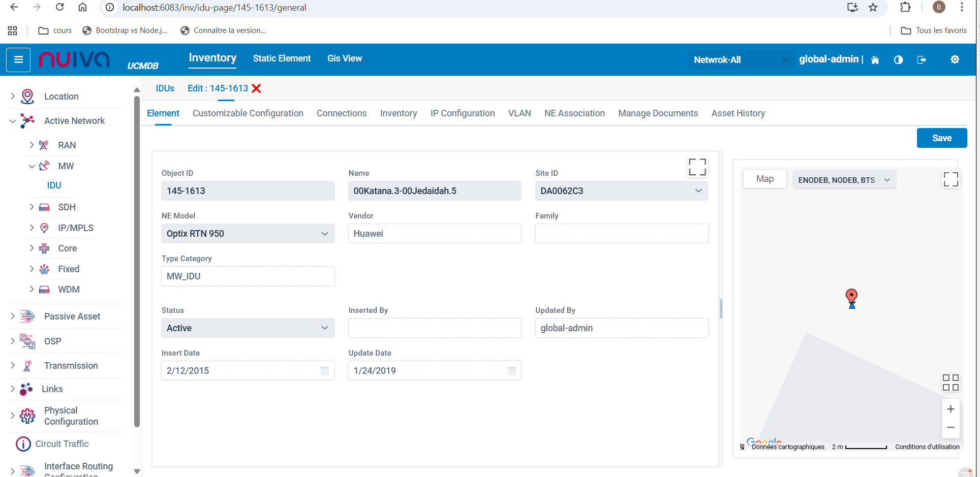
Task: Click the hamburger menu icon
Action: click(x=18, y=60)
